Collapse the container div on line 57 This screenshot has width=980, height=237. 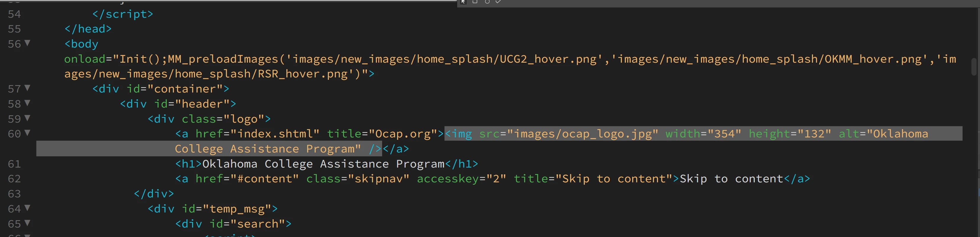[x=27, y=88]
